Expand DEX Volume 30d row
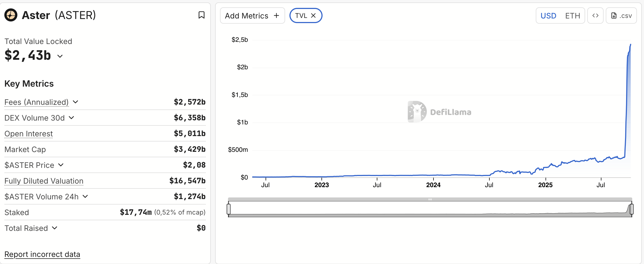This screenshot has height=264, width=644. click(x=71, y=118)
